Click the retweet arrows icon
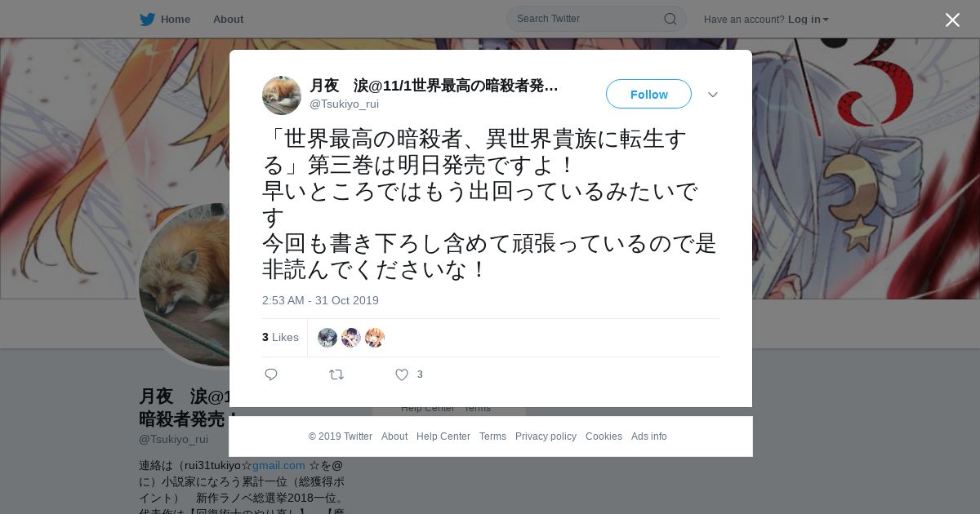This screenshot has width=980, height=514. point(336,374)
